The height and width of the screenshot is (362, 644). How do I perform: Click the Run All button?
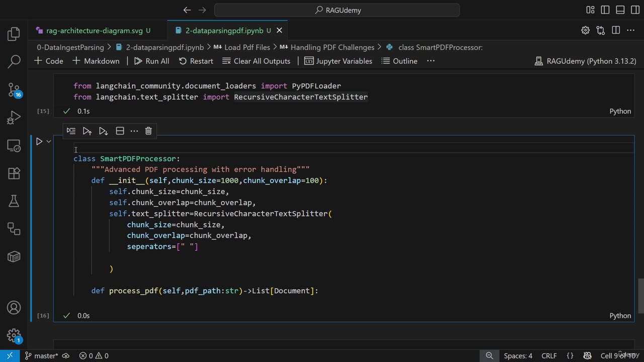tap(151, 61)
